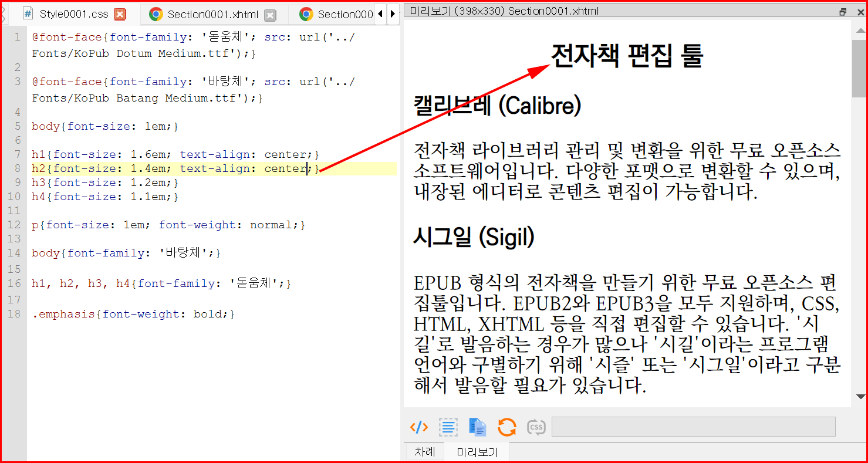
Task: Open the Inspect page code icon
Action: [419, 427]
